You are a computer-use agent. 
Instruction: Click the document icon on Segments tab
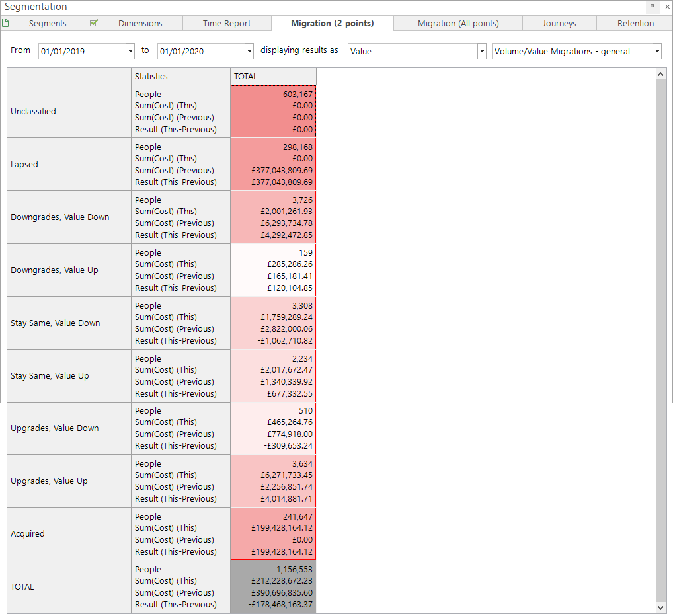tap(5, 22)
